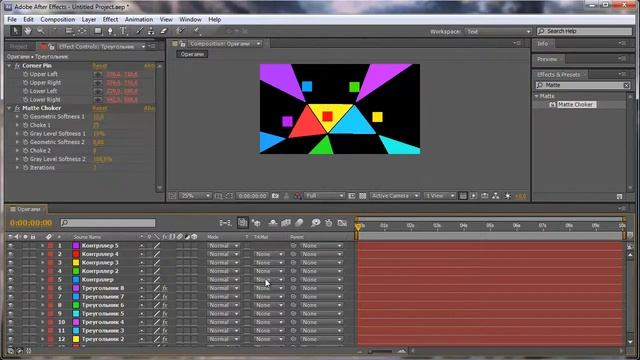The width and height of the screenshot is (640, 360).
Task: Toggle Corner Pin effect fx switch
Action: coord(17,66)
